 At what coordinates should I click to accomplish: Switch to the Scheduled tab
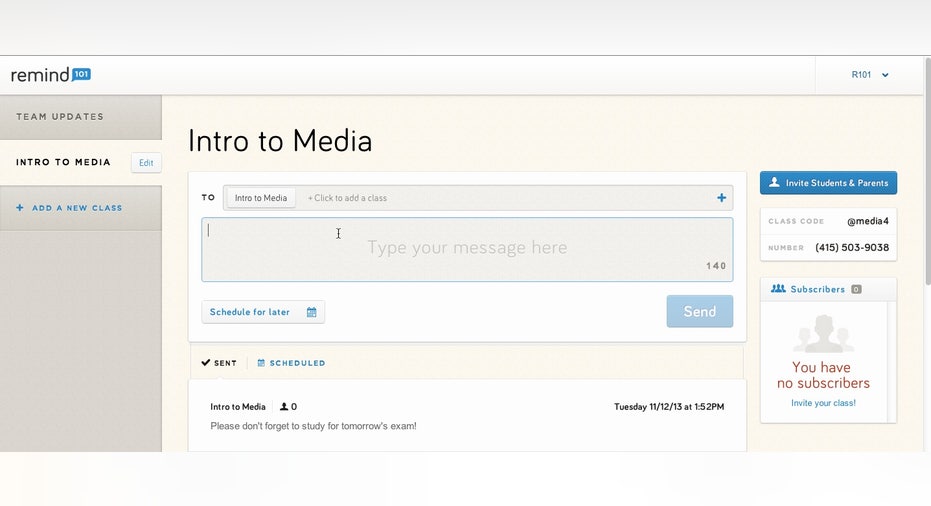pos(291,363)
